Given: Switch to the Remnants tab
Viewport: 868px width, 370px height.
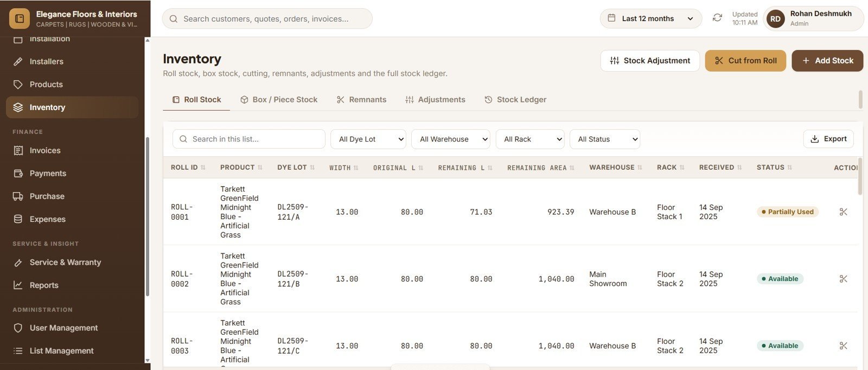Looking at the screenshot, I should point(361,100).
